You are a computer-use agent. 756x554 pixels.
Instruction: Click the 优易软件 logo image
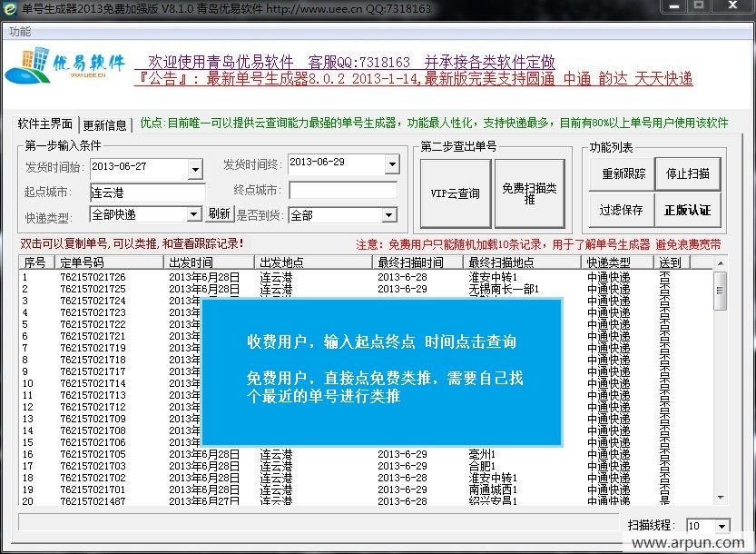click(x=64, y=66)
